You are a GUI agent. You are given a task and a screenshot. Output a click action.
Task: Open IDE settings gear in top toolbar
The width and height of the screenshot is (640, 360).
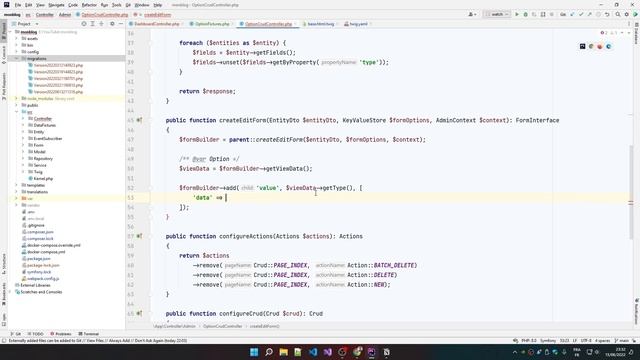pos(627,14)
